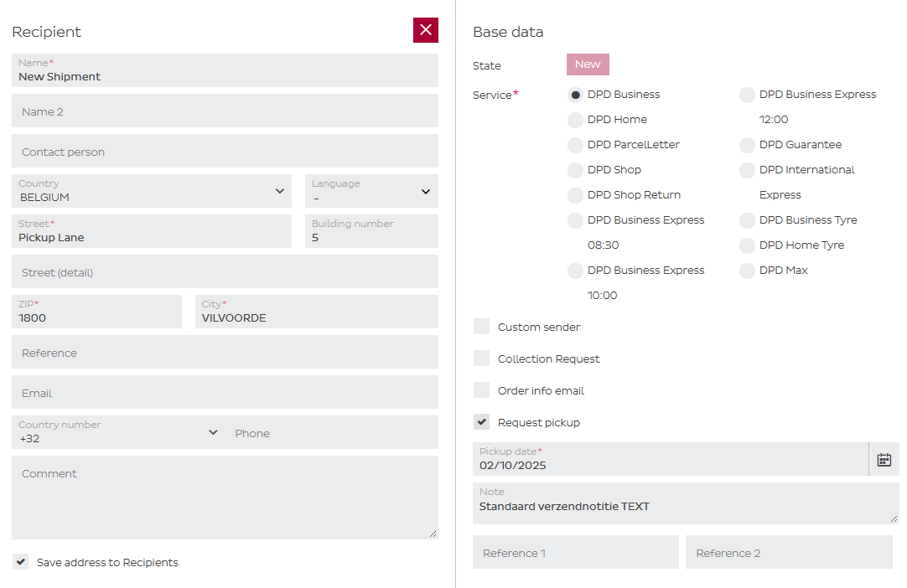Click the Reference 1 field
This screenshot has height=588, width=907.
[x=576, y=553]
